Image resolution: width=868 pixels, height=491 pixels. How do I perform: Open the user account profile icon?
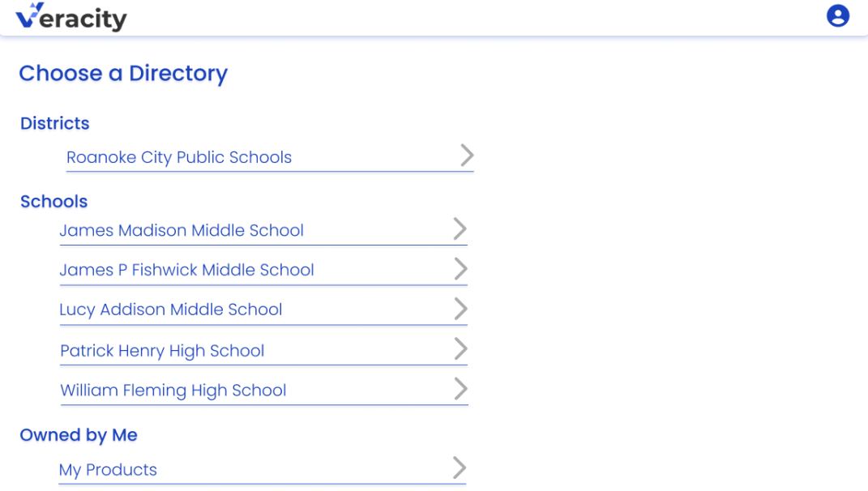coord(837,15)
